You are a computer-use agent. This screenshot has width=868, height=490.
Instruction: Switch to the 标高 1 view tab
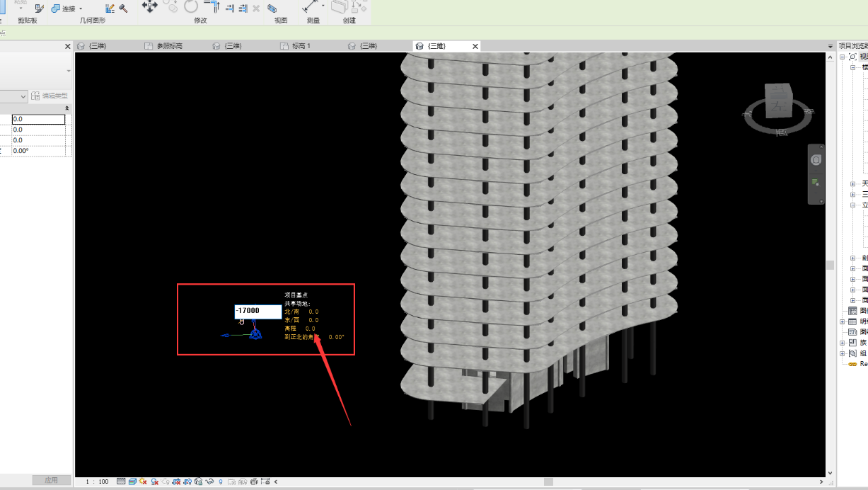click(302, 46)
